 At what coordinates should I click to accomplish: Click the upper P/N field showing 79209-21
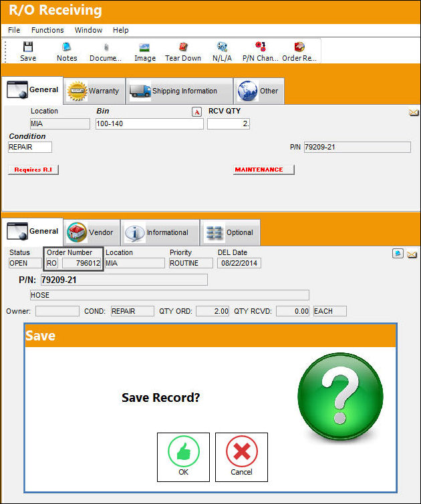click(358, 148)
